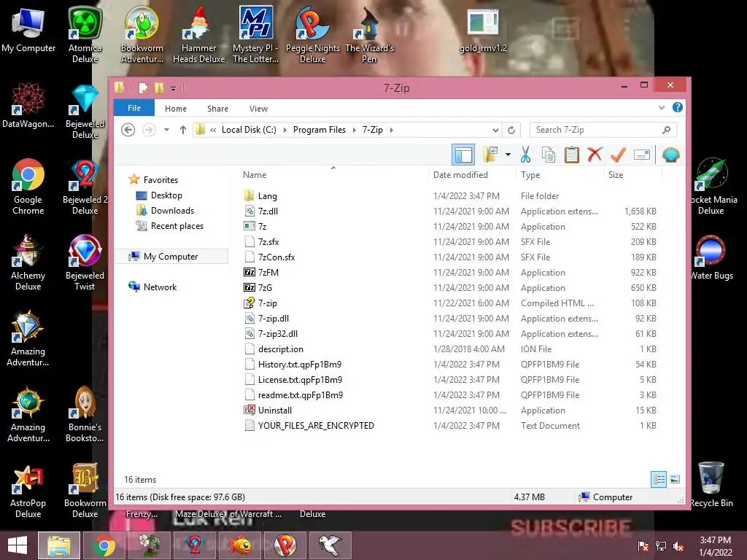The width and height of the screenshot is (747, 560).
Task: Click the Back navigation arrow
Action: click(128, 130)
